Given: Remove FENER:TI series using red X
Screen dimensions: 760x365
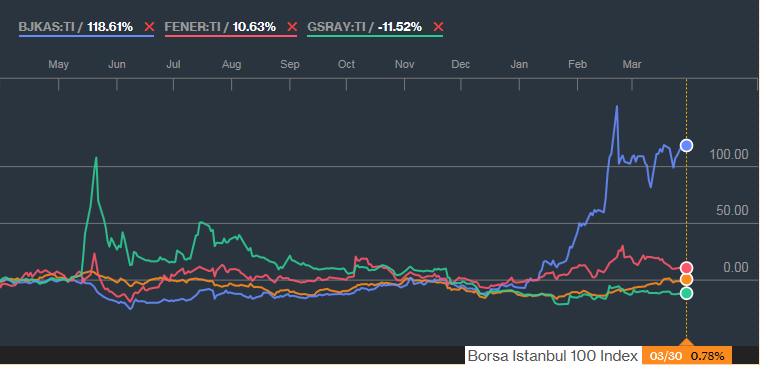Looking at the screenshot, I should coord(292,27).
